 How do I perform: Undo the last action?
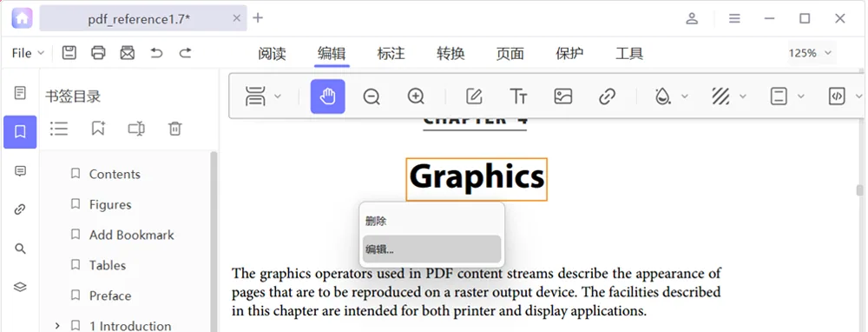156,53
